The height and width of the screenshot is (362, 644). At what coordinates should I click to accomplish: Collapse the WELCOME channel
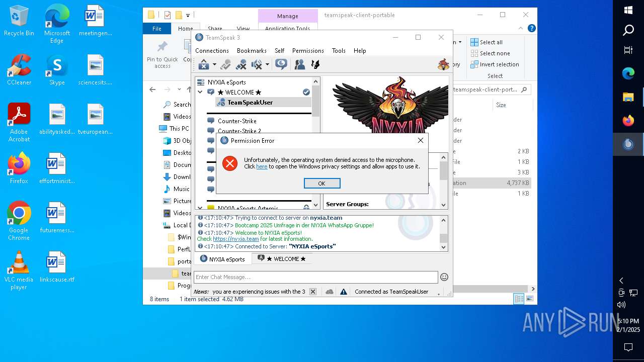200,92
